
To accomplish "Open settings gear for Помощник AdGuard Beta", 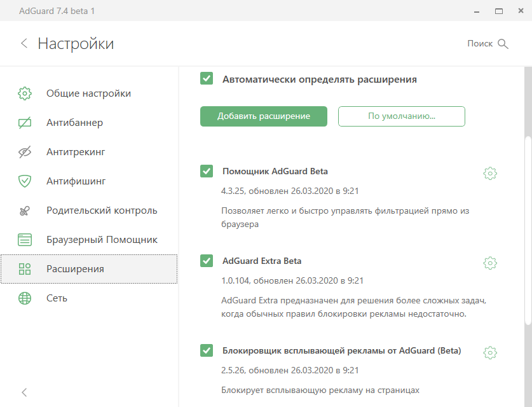I will 490,173.
